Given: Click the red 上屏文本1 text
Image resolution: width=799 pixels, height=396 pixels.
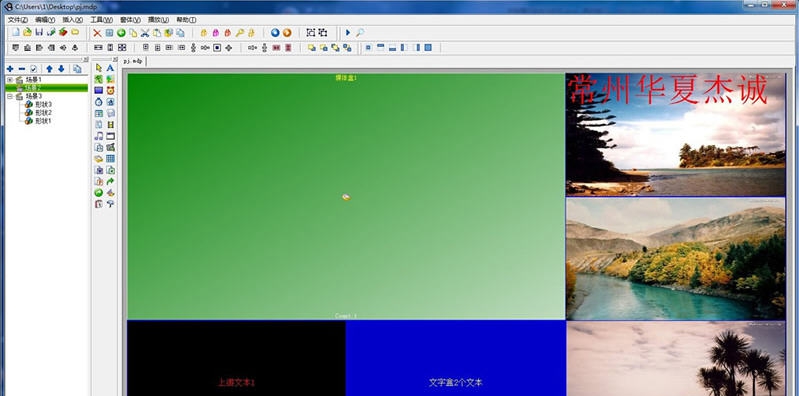Looking at the screenshot, I should (x=236, y=382).
